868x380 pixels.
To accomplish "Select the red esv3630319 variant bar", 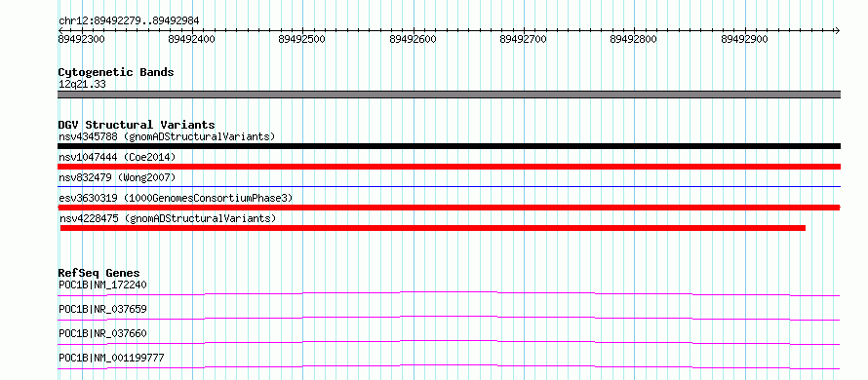I will (x=449, y=208).
